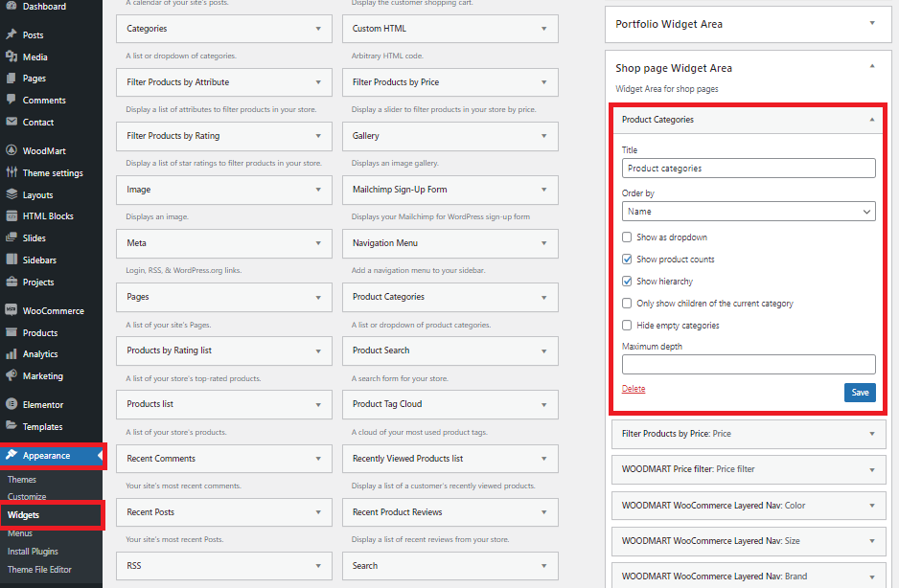Click the Slides icon in sidebar
Screen dimensions: 899x588
click(12, 237)
